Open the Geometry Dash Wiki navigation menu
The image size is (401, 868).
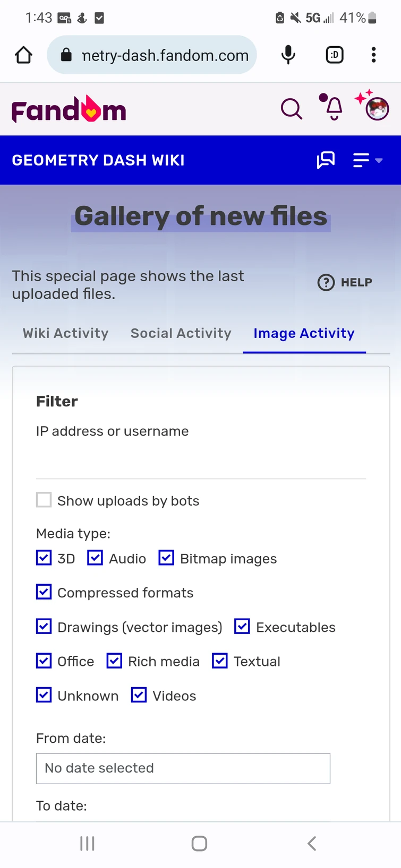[360, 160]
